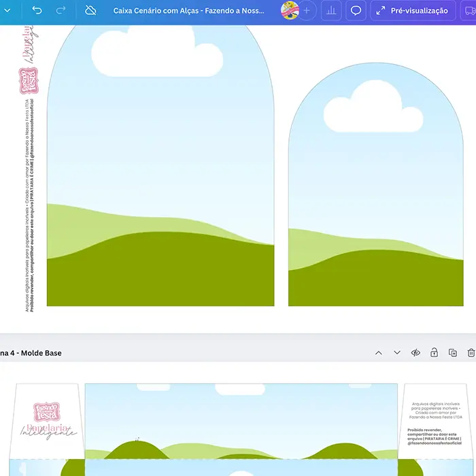Open the user profile avatar
The width and height of the screenshot is (476, 476).
(290, 10)
